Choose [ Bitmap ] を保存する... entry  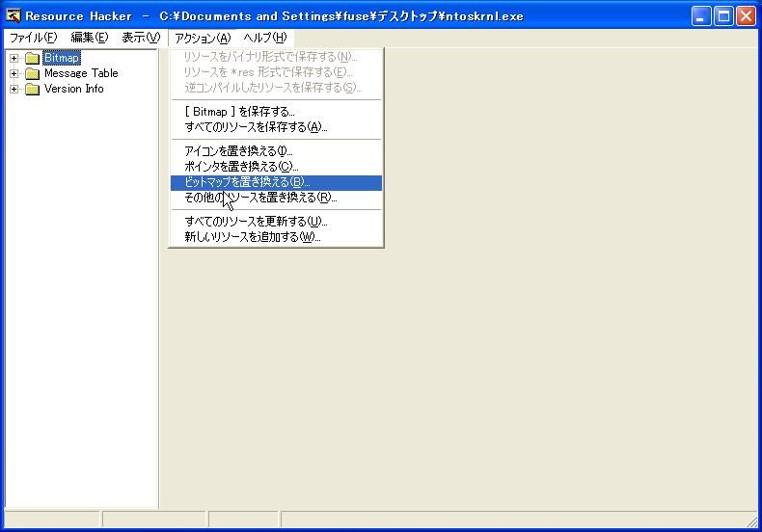click(276, 112)
